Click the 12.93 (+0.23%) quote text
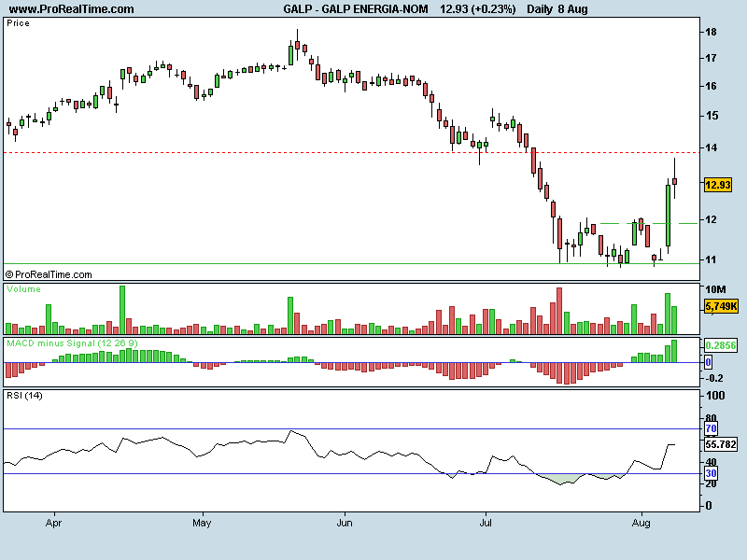The height and width of the screenshot is (560, 747). click(x=477, y=9)
